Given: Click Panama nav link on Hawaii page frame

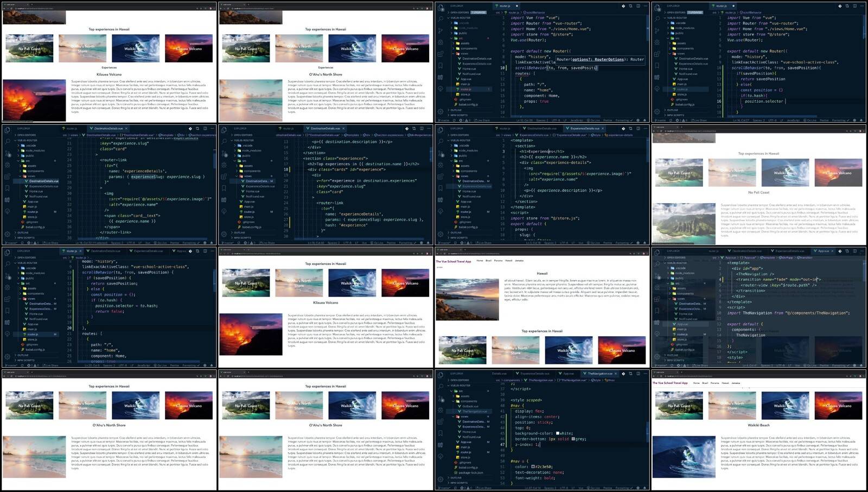Looking at the screenshot, I should pos(498,261).
